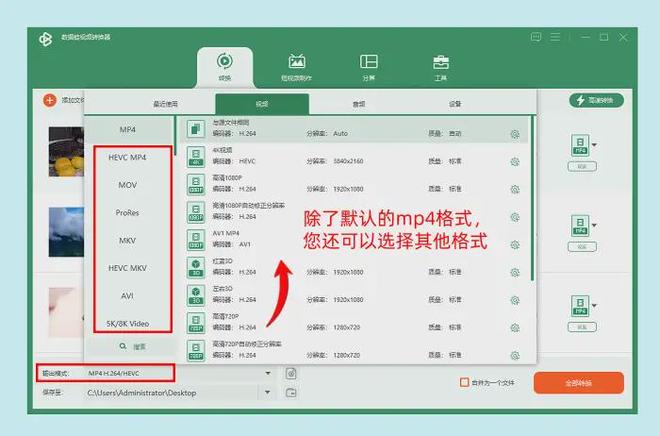The image size is (660, 436).
Task: Select the 1080P auto-correct resolution preset icon
Action: pos(196,212)
